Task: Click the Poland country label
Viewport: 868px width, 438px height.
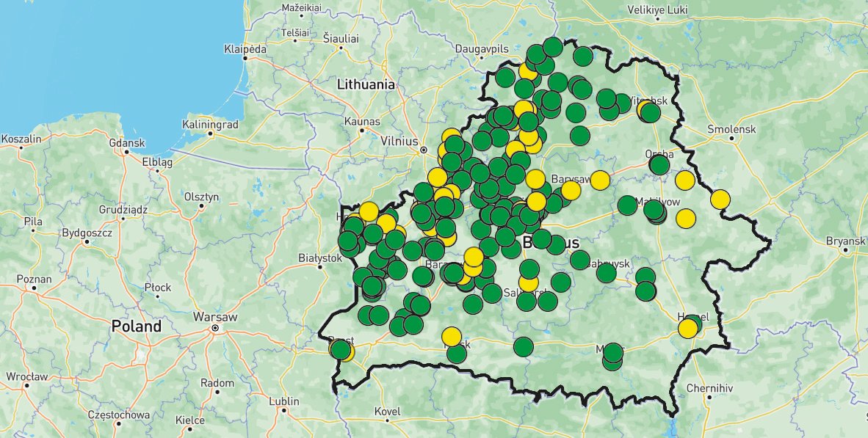Action: pyautogui.click(x=136, y=326)
